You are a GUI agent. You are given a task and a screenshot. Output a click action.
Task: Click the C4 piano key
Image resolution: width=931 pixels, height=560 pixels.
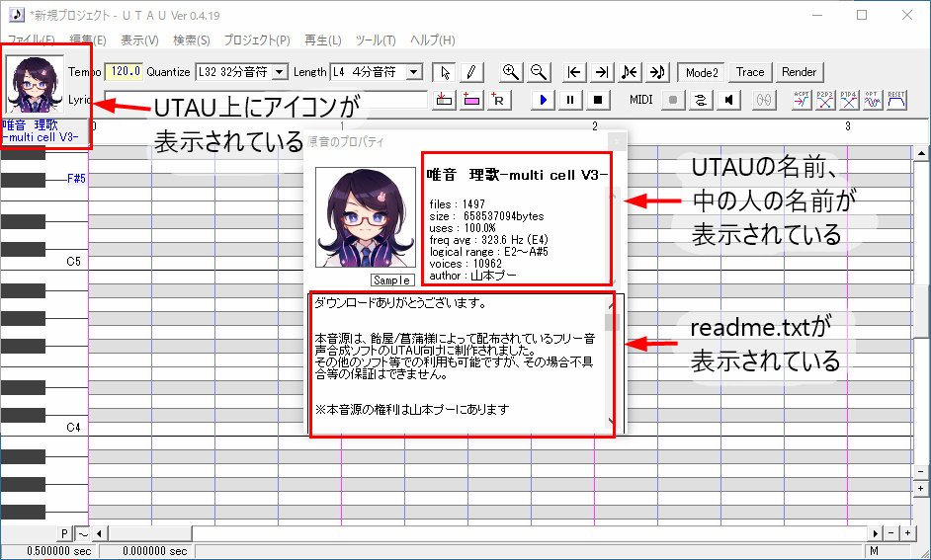point(44,428)
